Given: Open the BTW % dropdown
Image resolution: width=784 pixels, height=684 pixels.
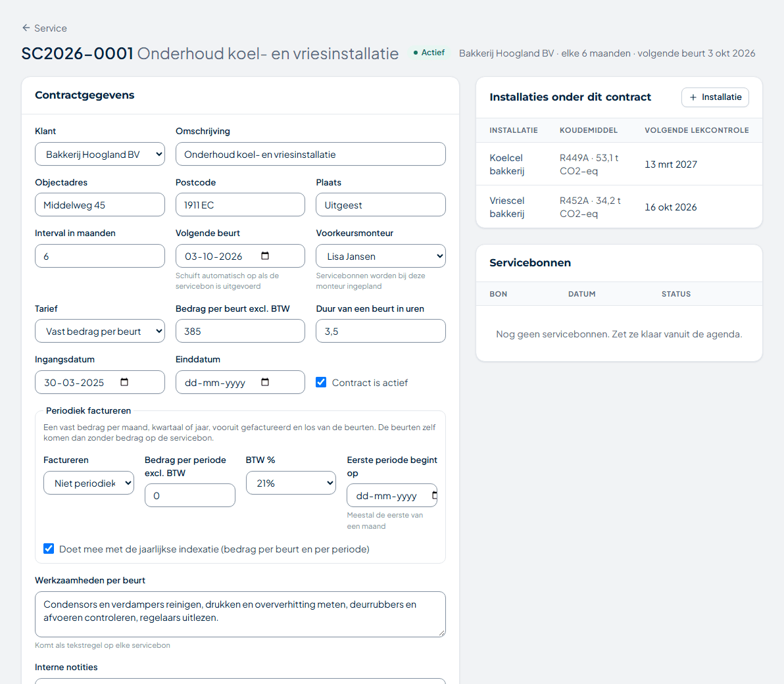Looking at the screenshot, I should (x=291, y=483).
